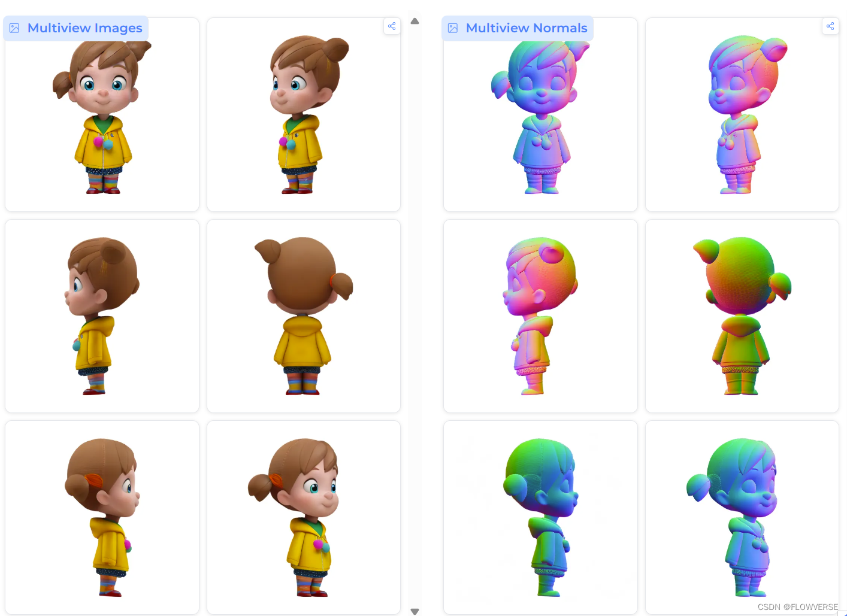Click image icon beside Multiview Normals label
This screenshot has height=616, width=847.
pos(453,28)
